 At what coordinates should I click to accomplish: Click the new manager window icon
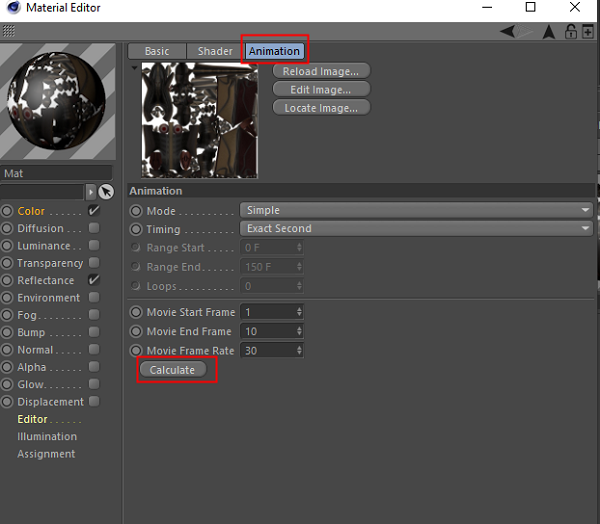(x=588, y=32)
